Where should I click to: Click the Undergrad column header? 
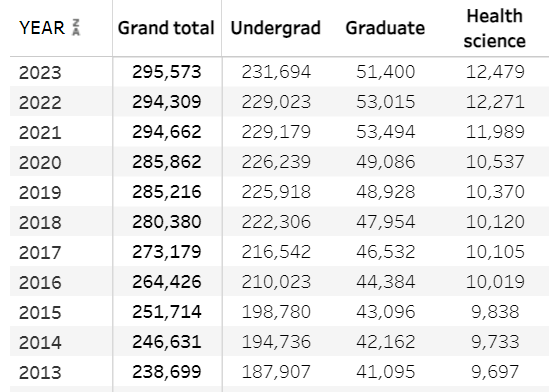pos(276,28)
